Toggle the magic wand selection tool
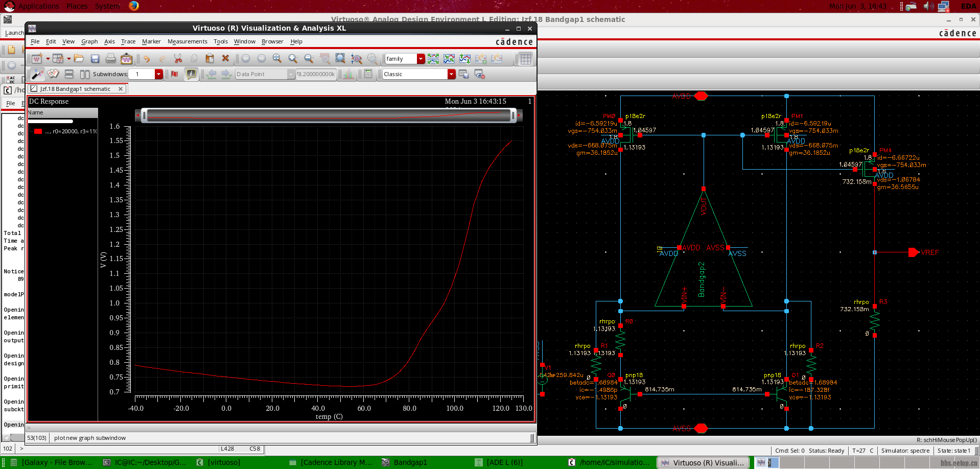The height and width of the screenshot is (469, 980). click(x=37, y=74)
